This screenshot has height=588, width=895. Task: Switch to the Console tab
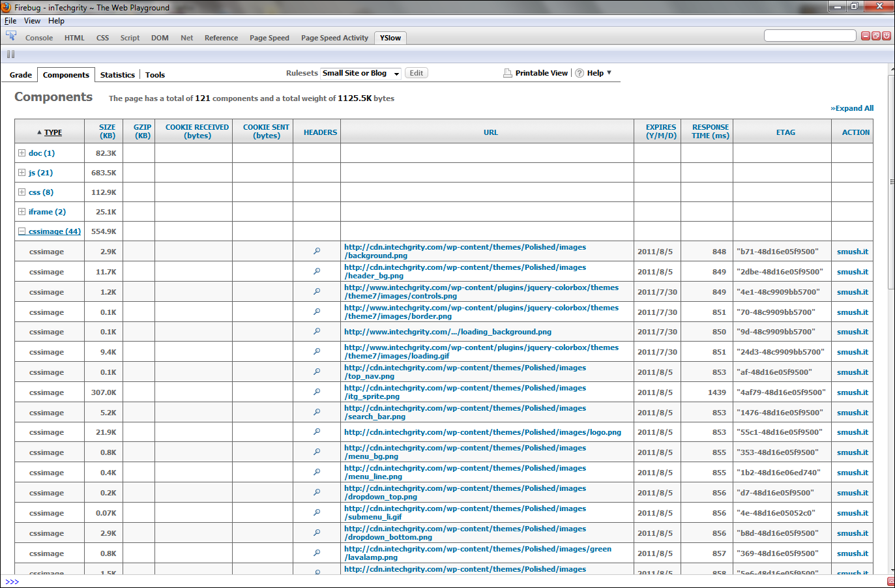point(39,38)
